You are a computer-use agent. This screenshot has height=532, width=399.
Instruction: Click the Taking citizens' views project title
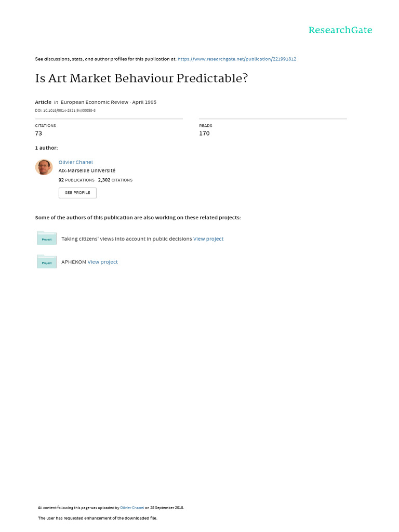pos(126,239)
